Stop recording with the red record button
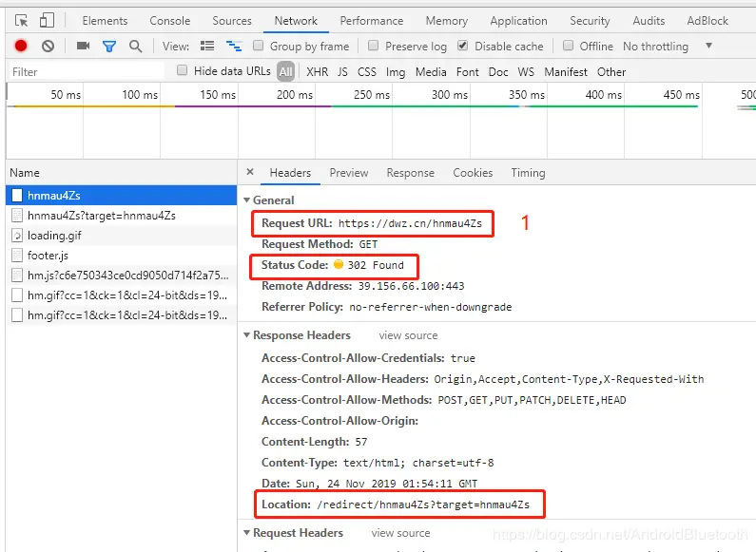 coord(21,46)
